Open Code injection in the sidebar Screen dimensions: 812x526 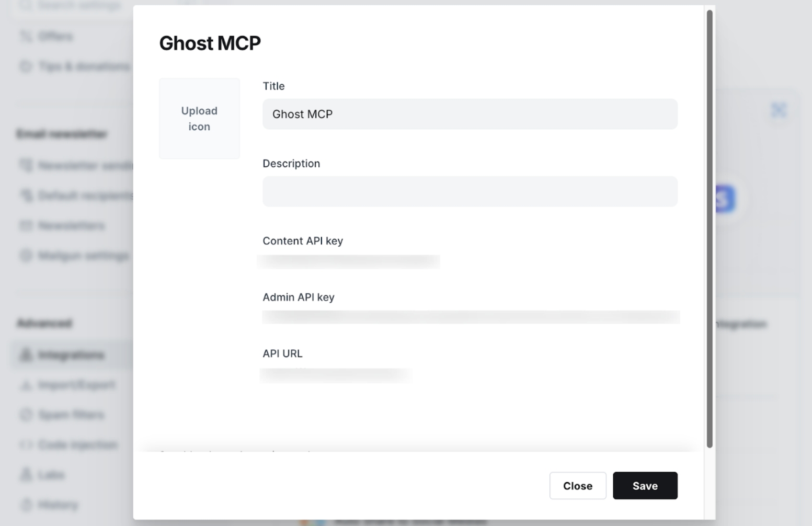tap(78, 445)
